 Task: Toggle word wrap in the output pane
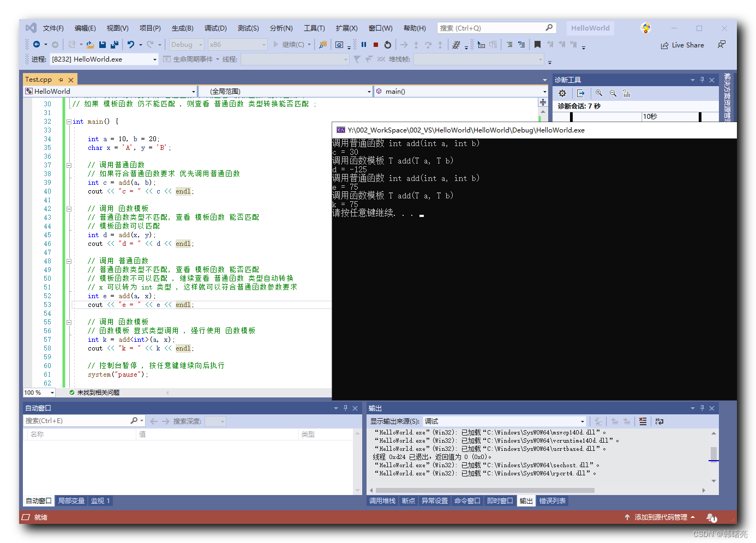(x=659, y=421)
